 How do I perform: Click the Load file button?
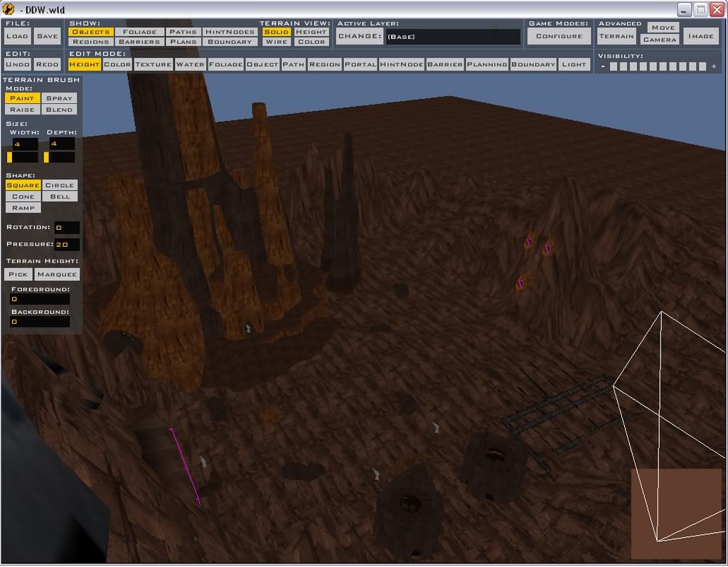click(x=17, y=36)
